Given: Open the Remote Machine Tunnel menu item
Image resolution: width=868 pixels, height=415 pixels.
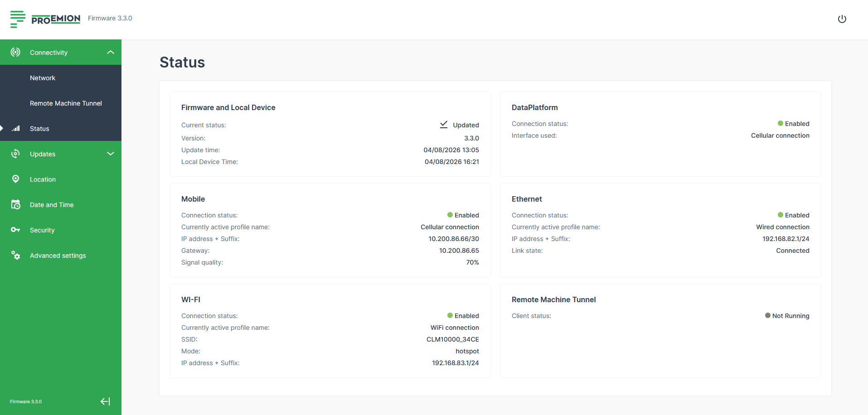Looking at the screenshot, I should click(x=66, y=103).
